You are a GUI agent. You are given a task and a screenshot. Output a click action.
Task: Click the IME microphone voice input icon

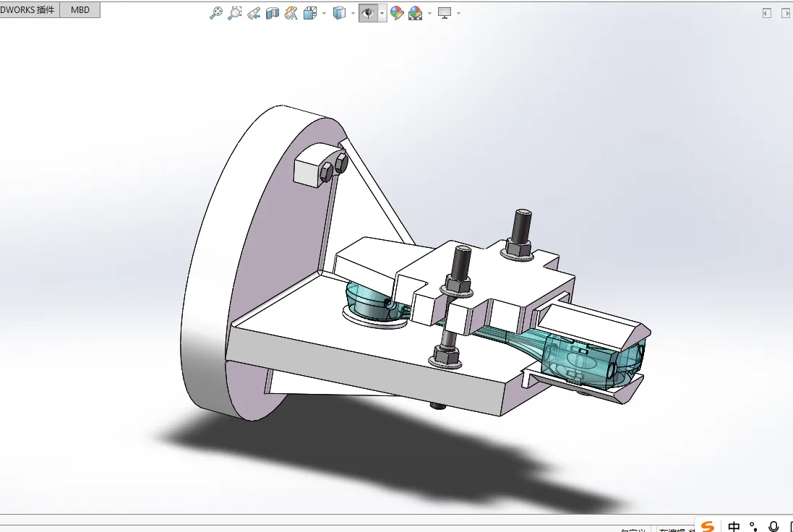tap(773, 527)
